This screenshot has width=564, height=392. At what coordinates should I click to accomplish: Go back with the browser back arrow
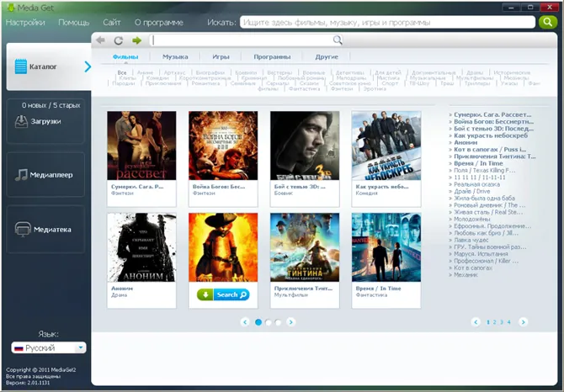[101, 40]
